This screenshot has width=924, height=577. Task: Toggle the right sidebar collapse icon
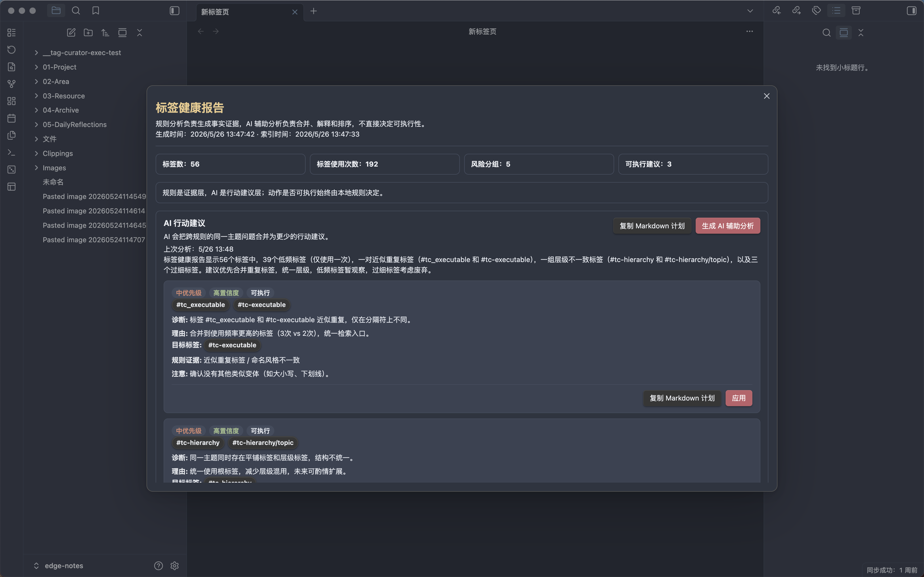click(911, 11)
